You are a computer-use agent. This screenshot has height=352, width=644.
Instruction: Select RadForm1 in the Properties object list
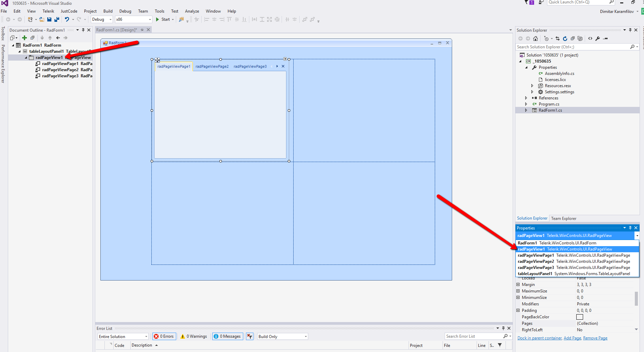(577, 243)
